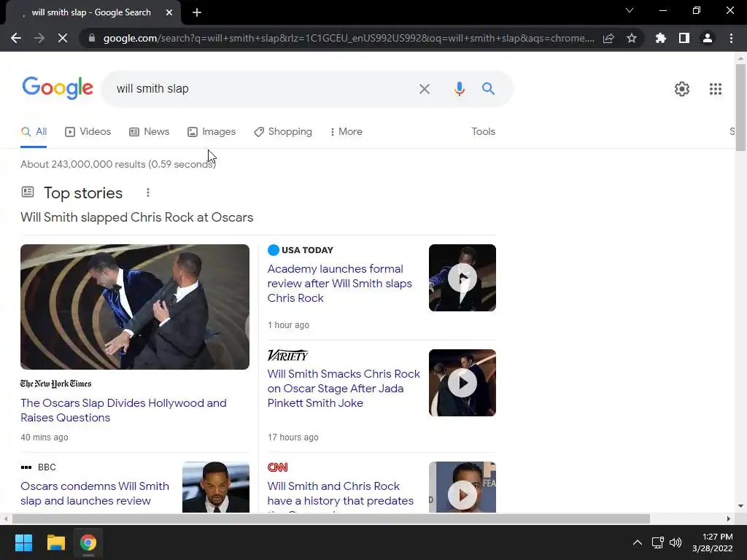Show hidden system tray icons
This screenshot has height=560, width=747.
pos(637,542)
